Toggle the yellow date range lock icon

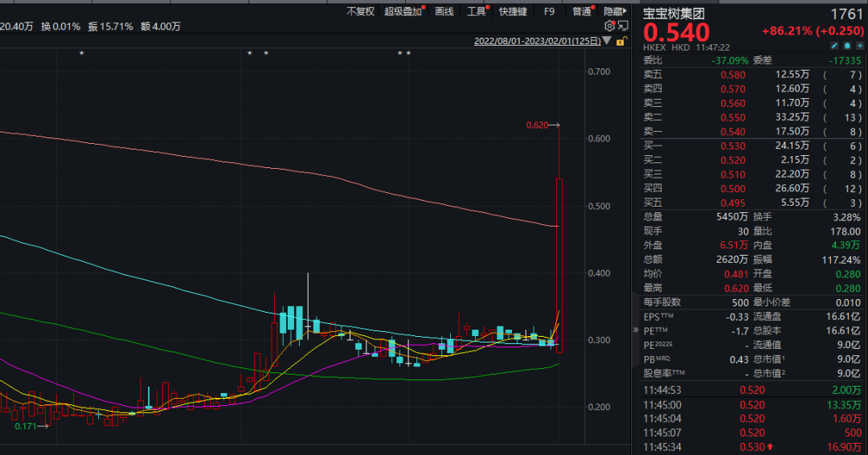pyautogui.click(x=620, y=42)
